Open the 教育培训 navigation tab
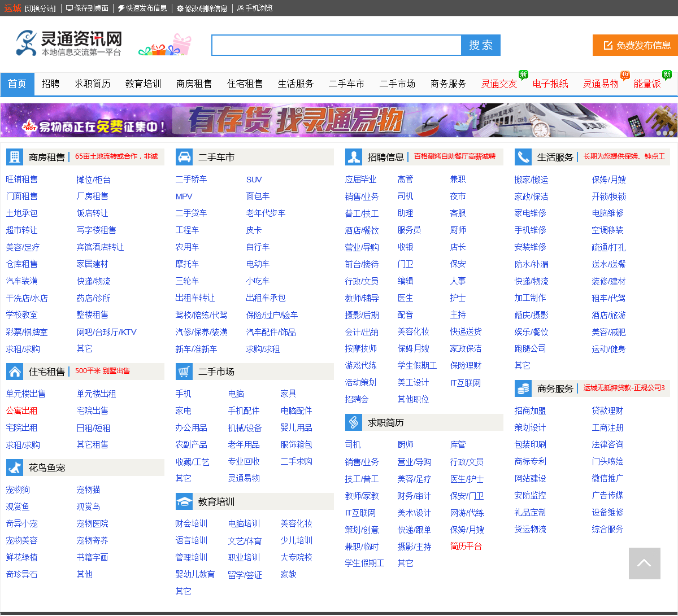 point(144,84)
